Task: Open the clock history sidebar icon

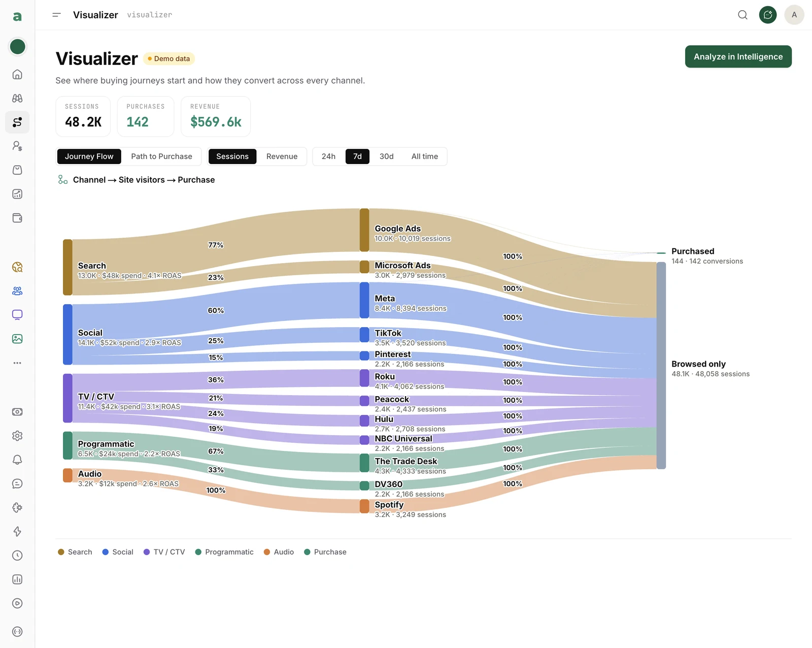Action: (x=17, y=555)
